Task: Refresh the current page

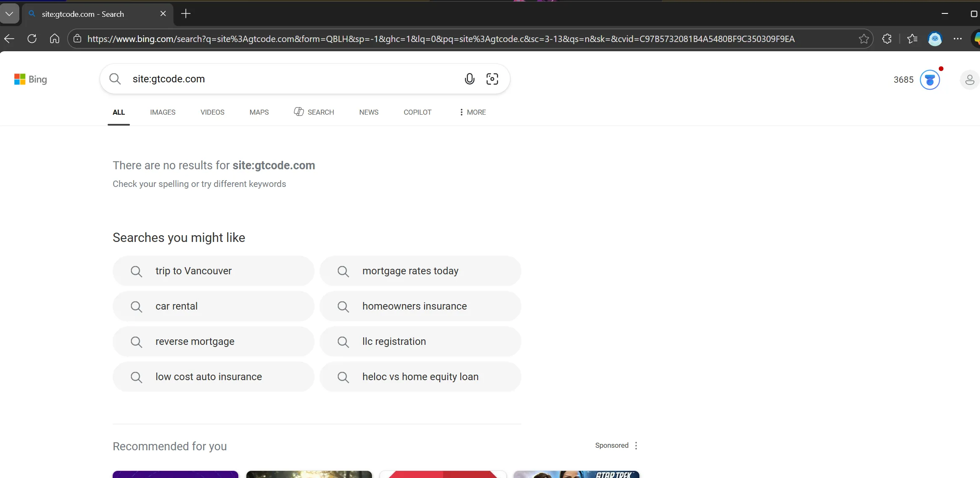Action: (x=32, y=39)
